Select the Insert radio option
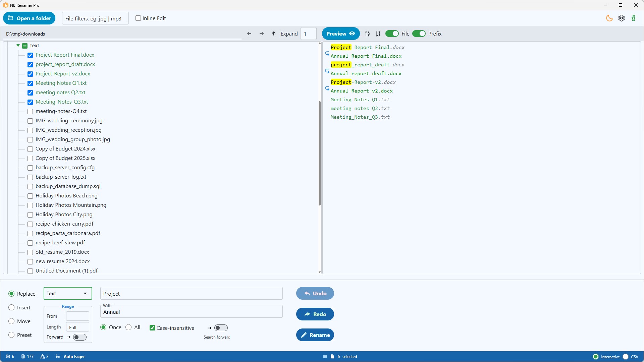644x362 pixels. 11,308
